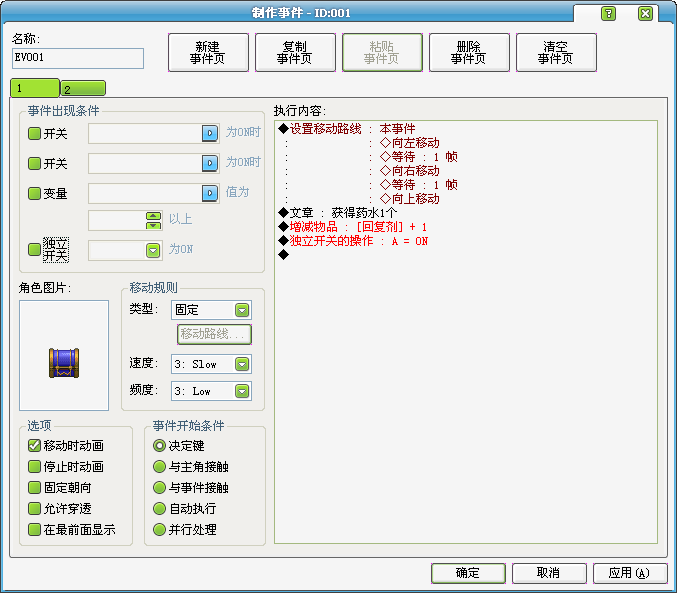Select the 向右移动 route line

click(409, 171)
